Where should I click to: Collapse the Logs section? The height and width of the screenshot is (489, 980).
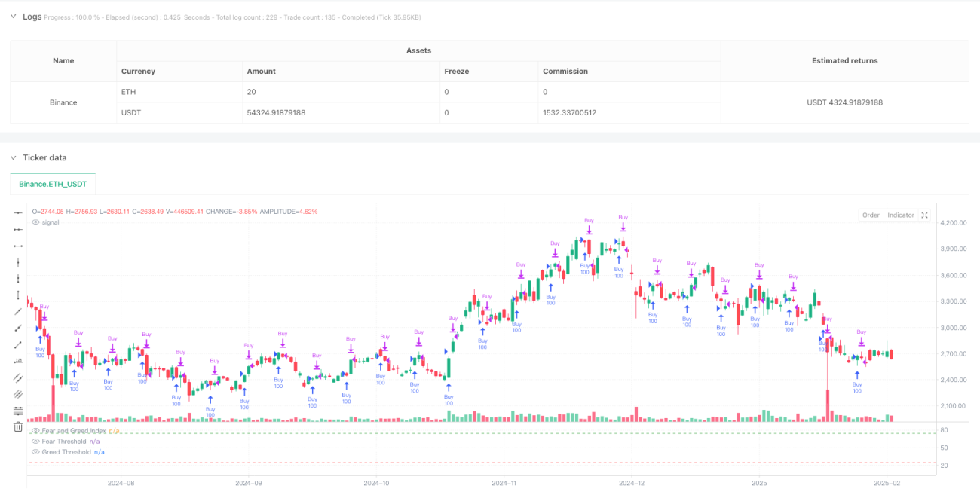(13, 17)
